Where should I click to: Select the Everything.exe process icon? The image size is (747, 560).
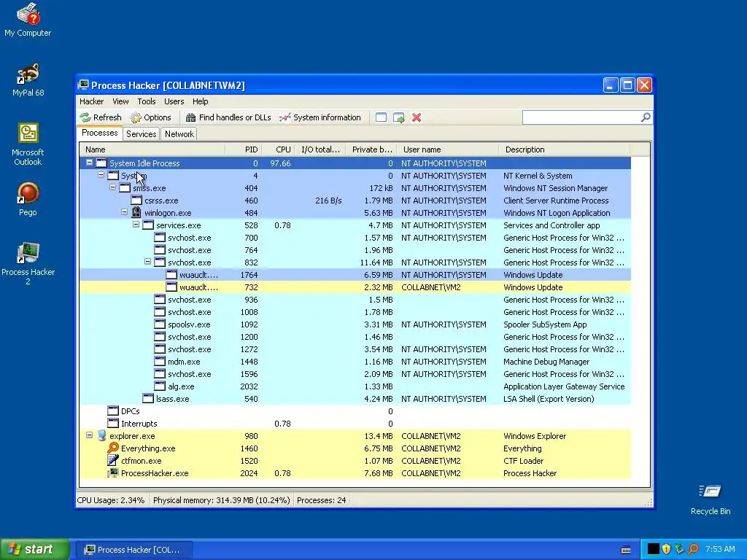pyautogui.click(x=113, y=448)
